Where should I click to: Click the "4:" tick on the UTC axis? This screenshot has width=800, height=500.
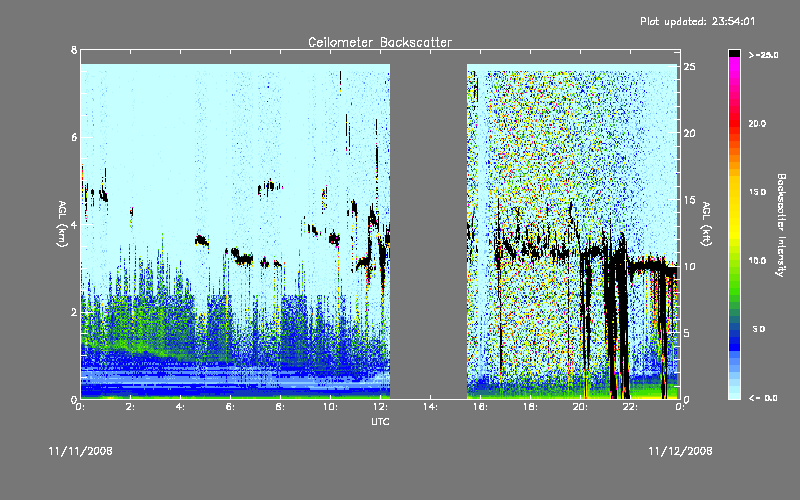[181, 407]
